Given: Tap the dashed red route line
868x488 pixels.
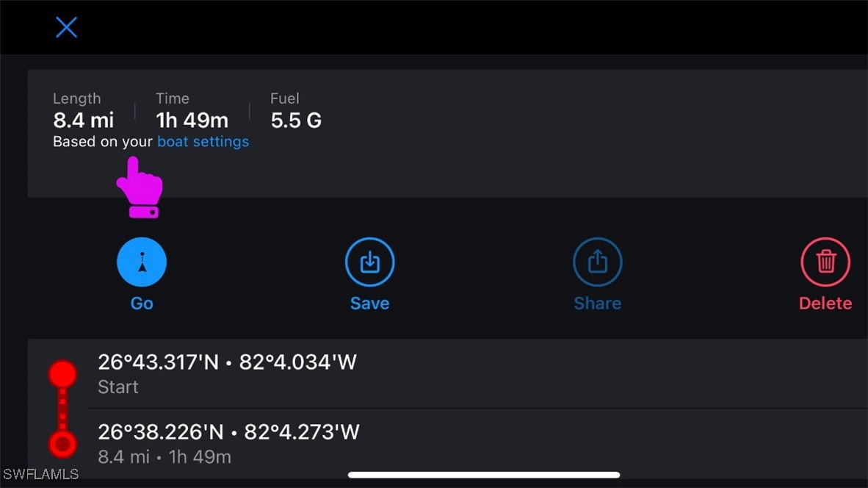Looking at the screenshot, I should [x=62, y=409].
